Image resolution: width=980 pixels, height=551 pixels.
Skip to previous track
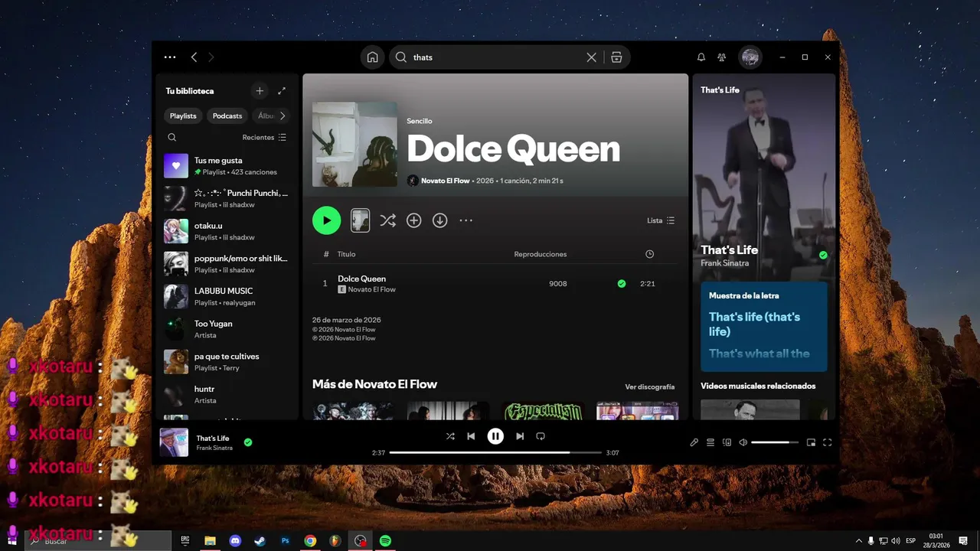pyautogui.click(x=471, y=436)
